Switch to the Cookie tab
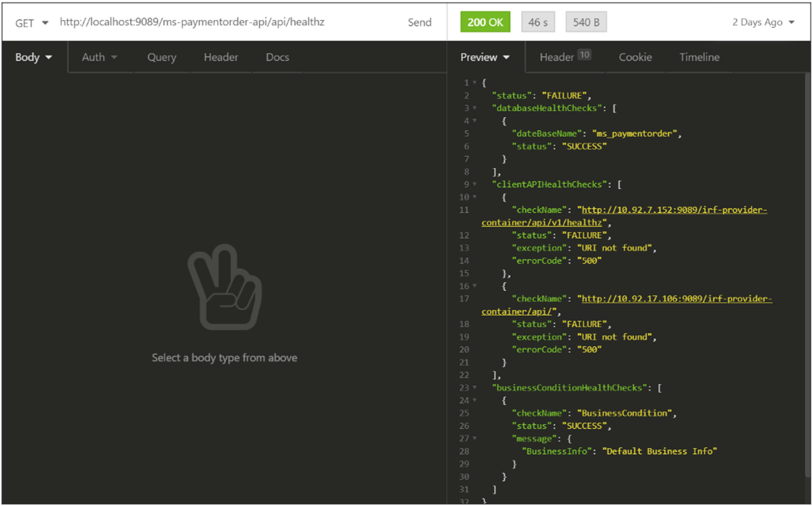Image resolution: width=812 pixels, height=506 pixels. point(635,57)
